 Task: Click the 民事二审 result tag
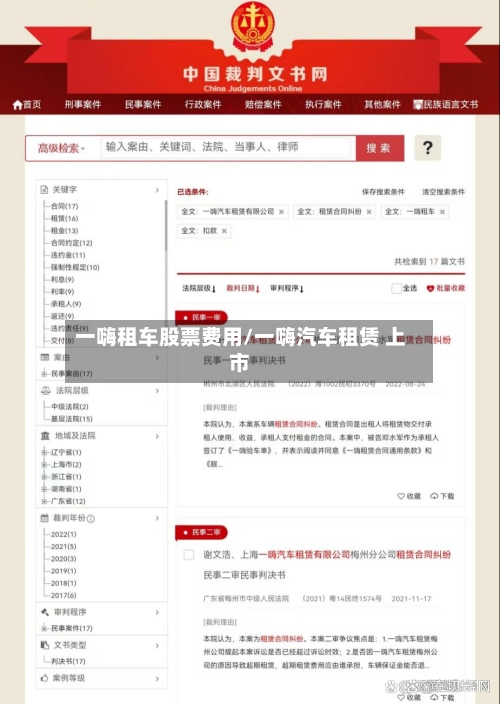click(202, 532)
